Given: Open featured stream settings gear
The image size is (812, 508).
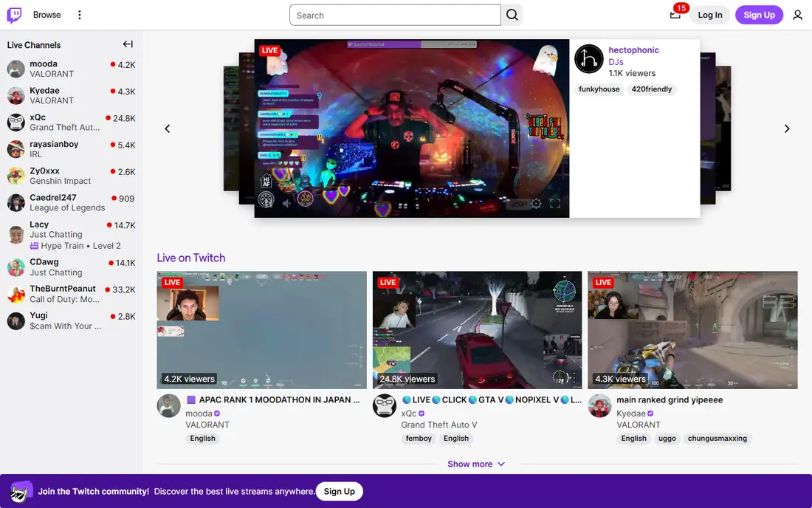Looking at the screenshot, I should 537,204.
